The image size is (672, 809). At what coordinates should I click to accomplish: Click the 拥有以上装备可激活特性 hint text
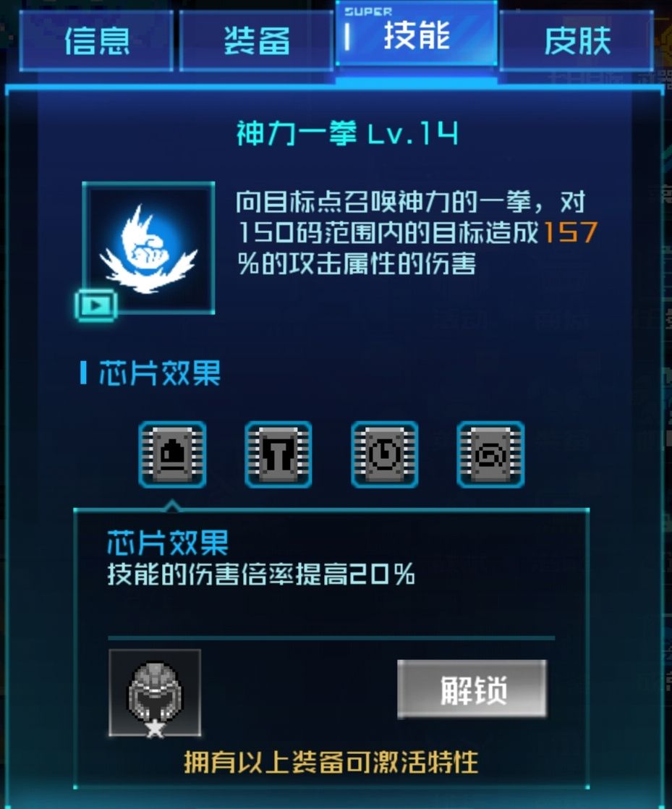331,762
